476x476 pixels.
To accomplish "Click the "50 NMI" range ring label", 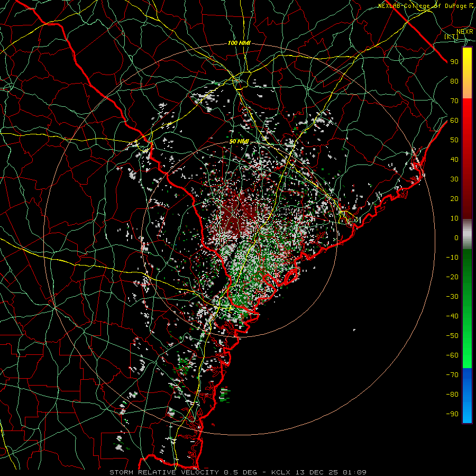I will pyautogui.click(x=239, y=141).
